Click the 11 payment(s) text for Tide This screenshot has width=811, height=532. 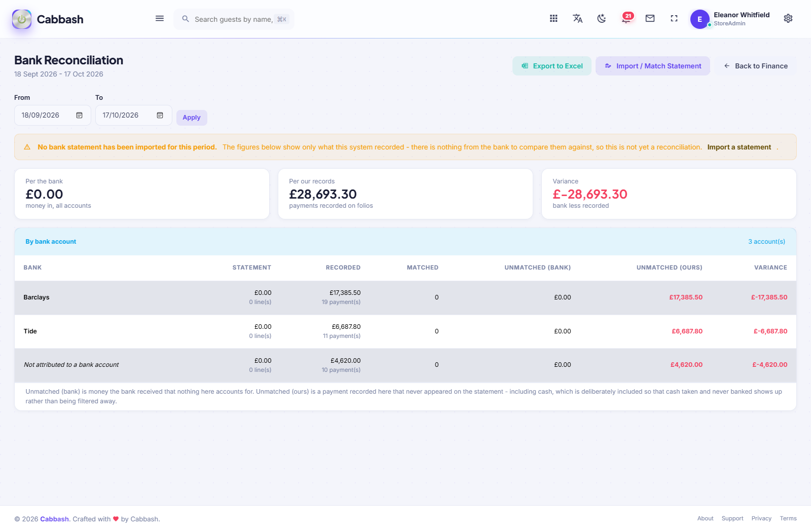coord(342,336)
